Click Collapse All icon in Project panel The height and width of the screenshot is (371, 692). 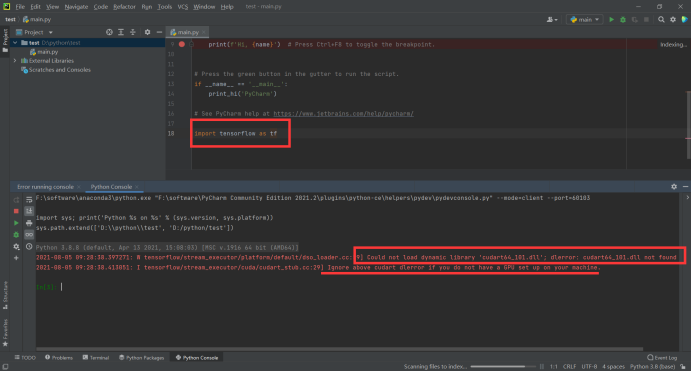132,32
